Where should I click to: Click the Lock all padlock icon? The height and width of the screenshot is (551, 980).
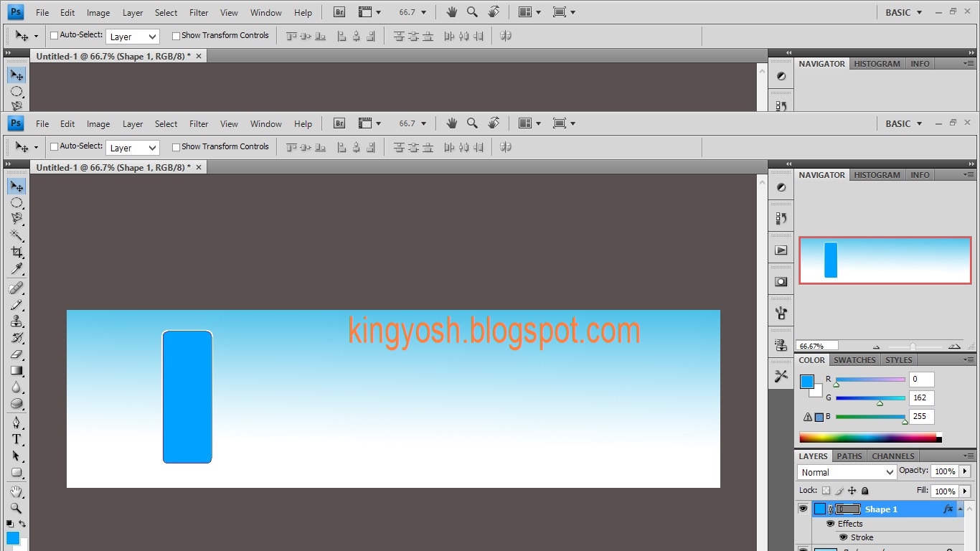(x=864, y=491)
